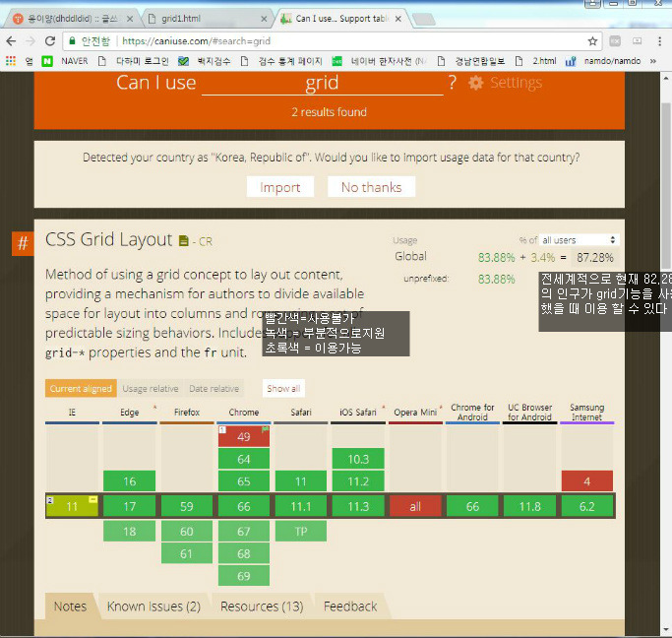Click the browser back arrow

click(x=11, y=41)
